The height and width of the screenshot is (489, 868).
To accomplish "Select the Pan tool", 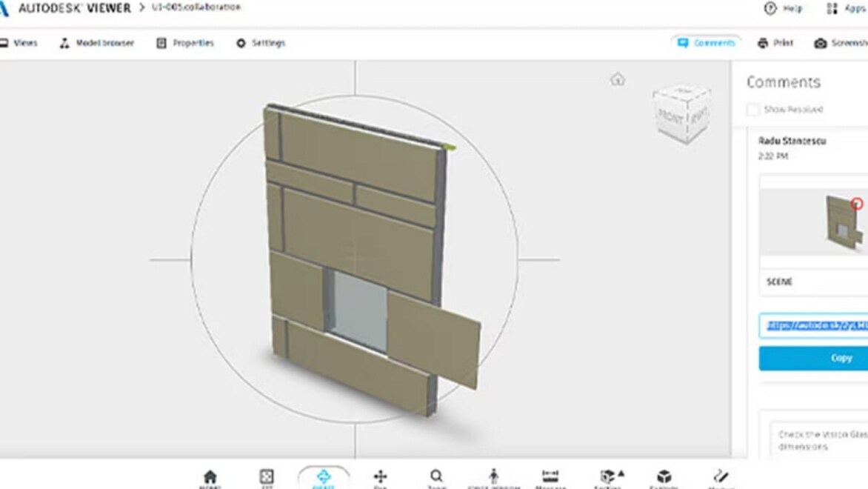I will (x=381, y=477).
